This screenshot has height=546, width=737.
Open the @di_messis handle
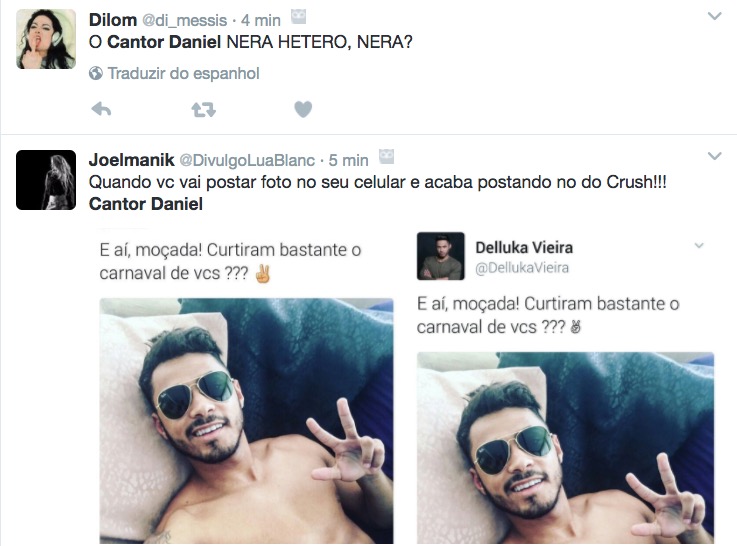click(184, 21)
